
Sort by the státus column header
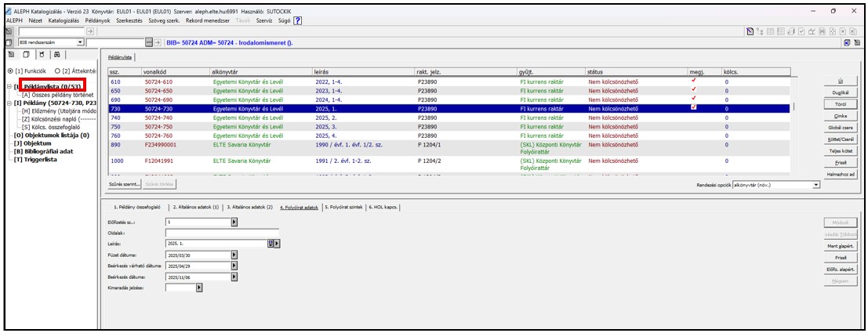tap(636, 72)
